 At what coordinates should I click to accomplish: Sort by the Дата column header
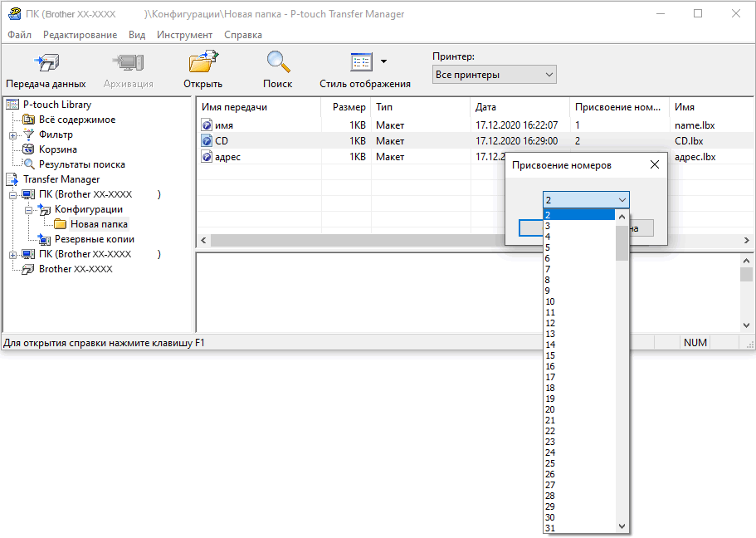519,107
